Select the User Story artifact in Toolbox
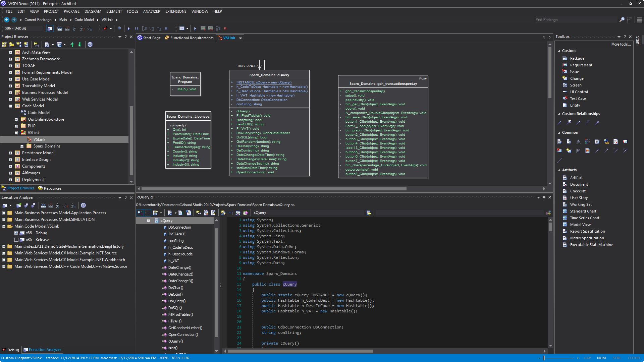This screenshot has height=362, width=644. point(579,198)
